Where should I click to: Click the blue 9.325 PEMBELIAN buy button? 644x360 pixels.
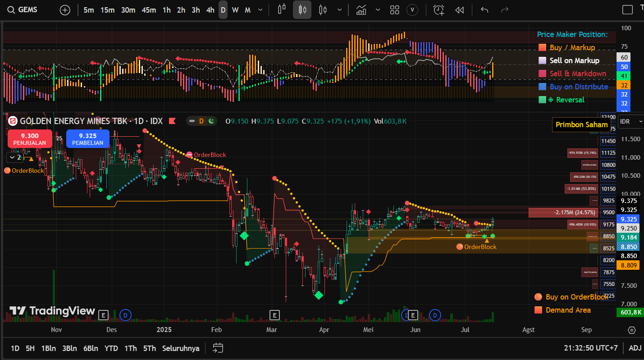pos(88,138)
